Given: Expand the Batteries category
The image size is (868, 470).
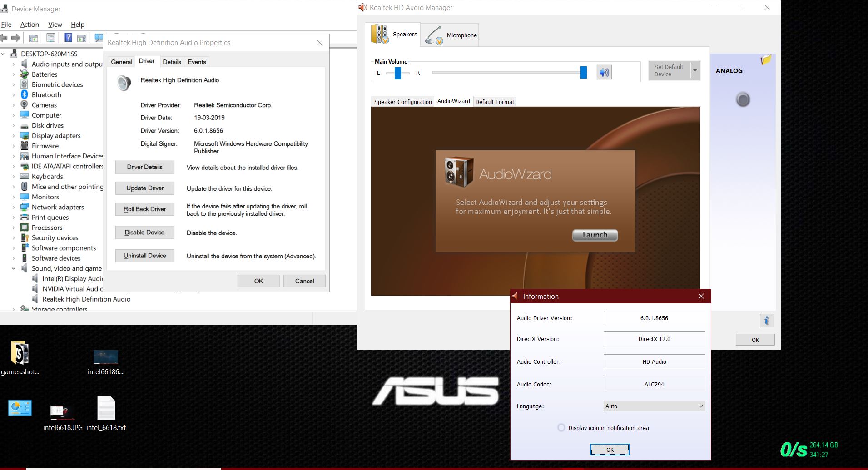Looking at the screenshot, I should tap(14, 74).
